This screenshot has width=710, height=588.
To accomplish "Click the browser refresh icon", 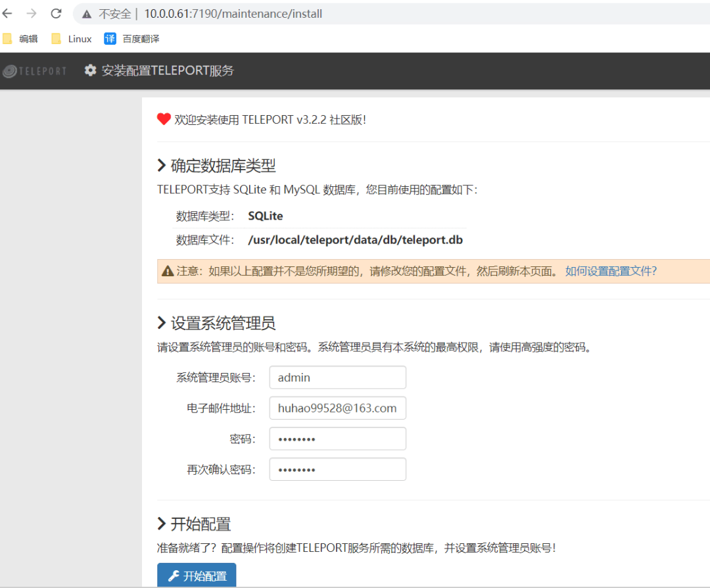I will pyautogui.click(x=57, y=13).
